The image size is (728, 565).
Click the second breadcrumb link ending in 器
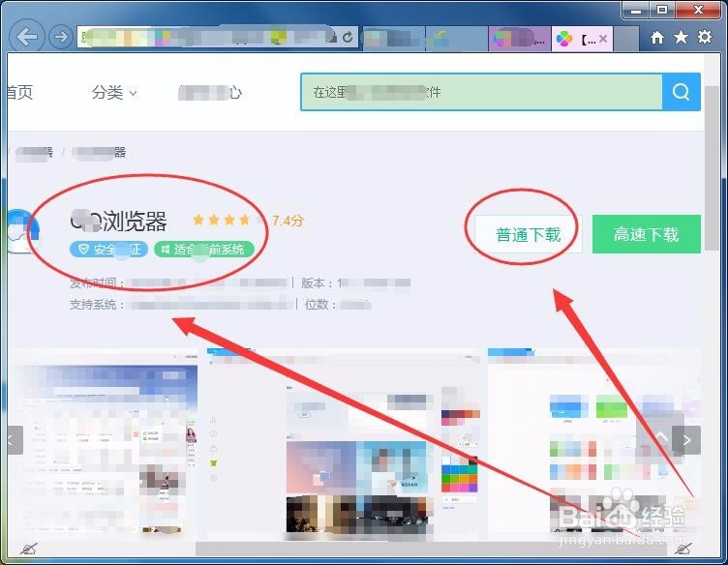[100, 153]
